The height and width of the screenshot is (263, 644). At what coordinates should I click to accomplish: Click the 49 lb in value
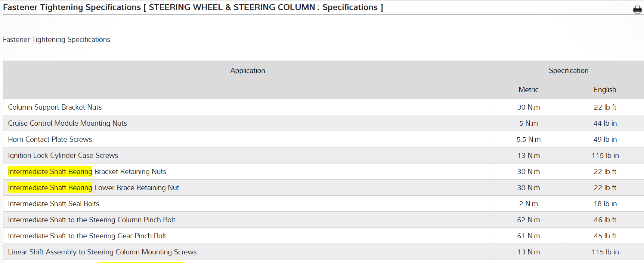click(605, 140)
